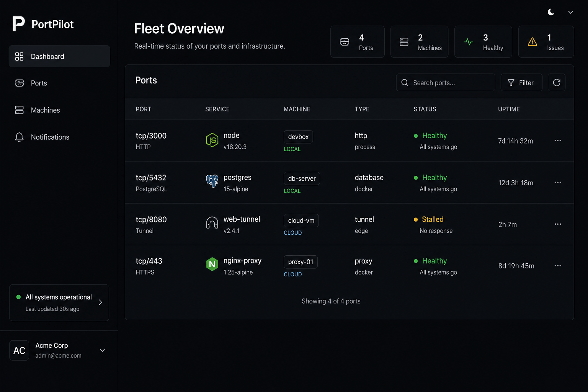Viewport: 588px width, 392px height.
Task: Open the Dashboard sidebar item
Action: pos(59,56)
